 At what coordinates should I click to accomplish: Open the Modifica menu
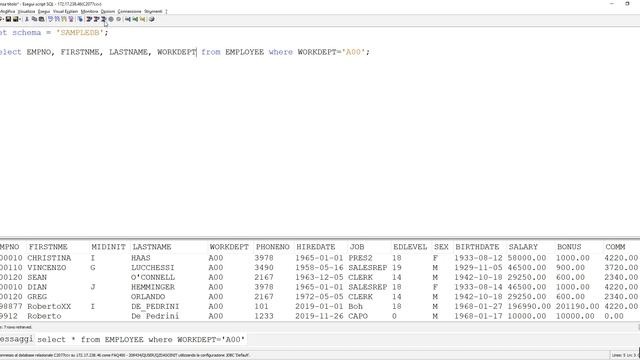[7, 11]
